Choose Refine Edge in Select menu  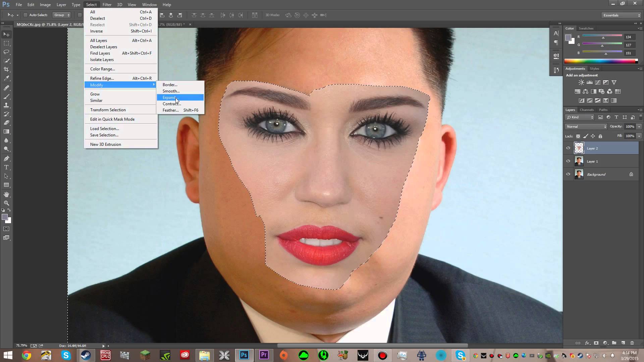pyautogui.click(x=121, y=78)
